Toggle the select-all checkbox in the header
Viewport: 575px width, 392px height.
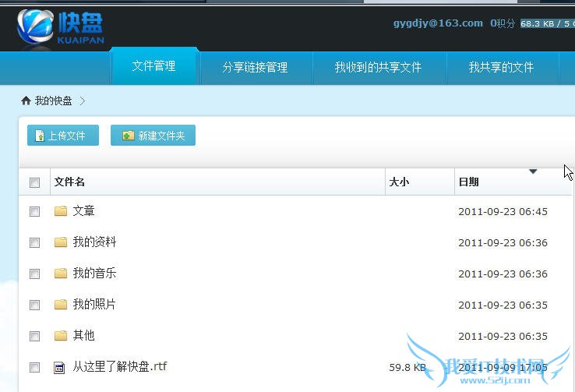point(34,182)
